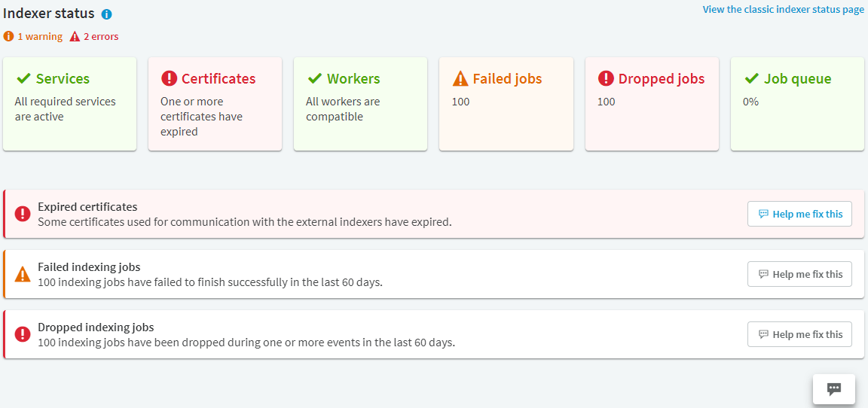
Task: Select the Workers status card
Action: click(x=360, y=104)
